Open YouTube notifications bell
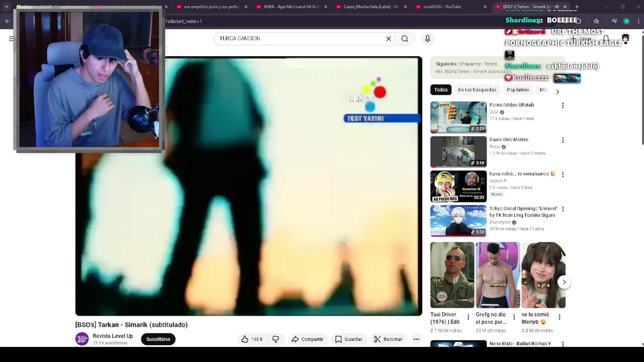644x362 pixels. [x=606, y=39]
